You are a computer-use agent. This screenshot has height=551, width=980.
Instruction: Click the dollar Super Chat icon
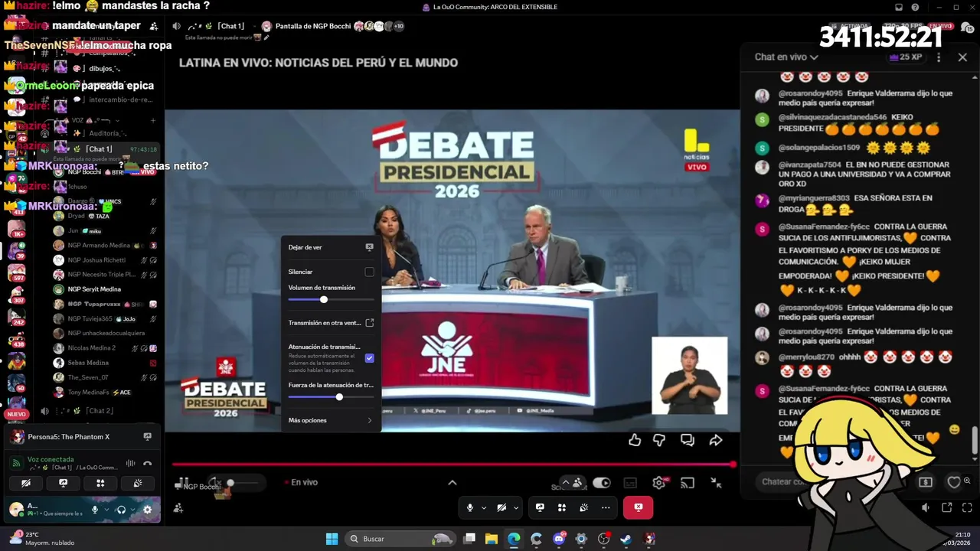(926, 482)
